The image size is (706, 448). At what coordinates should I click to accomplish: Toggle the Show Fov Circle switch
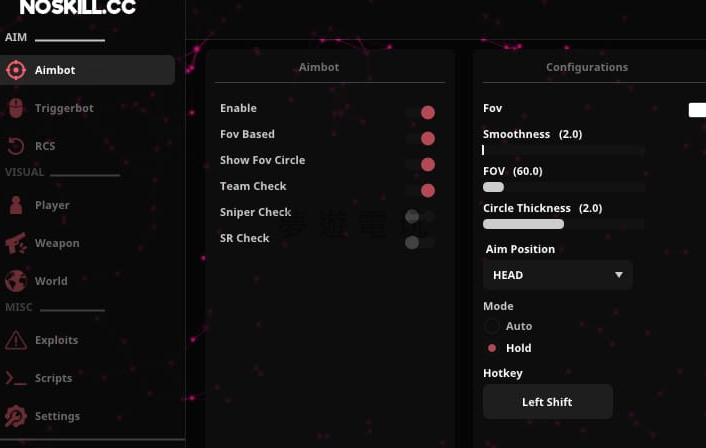point(420,164)
